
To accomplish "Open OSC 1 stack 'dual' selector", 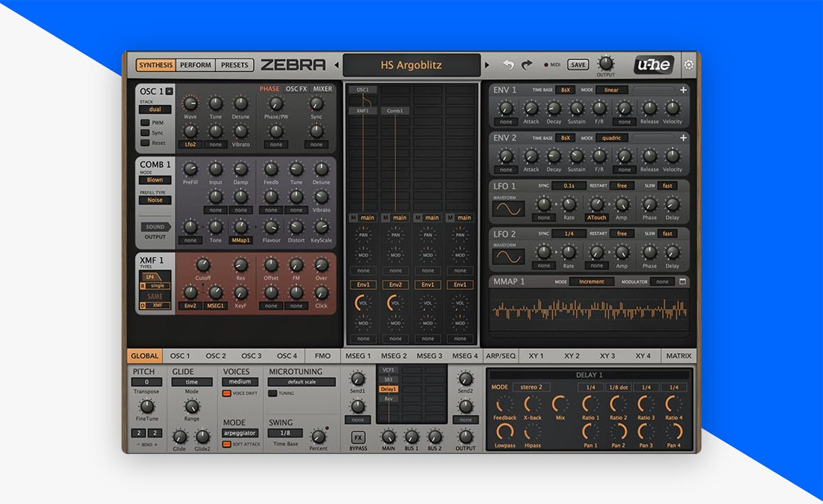I will click(155, 110).
